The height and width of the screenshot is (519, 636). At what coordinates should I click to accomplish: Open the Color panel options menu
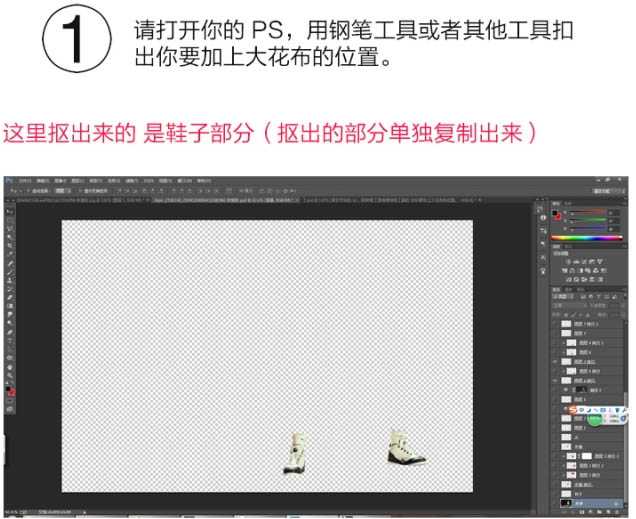click(x=625, y=204)
